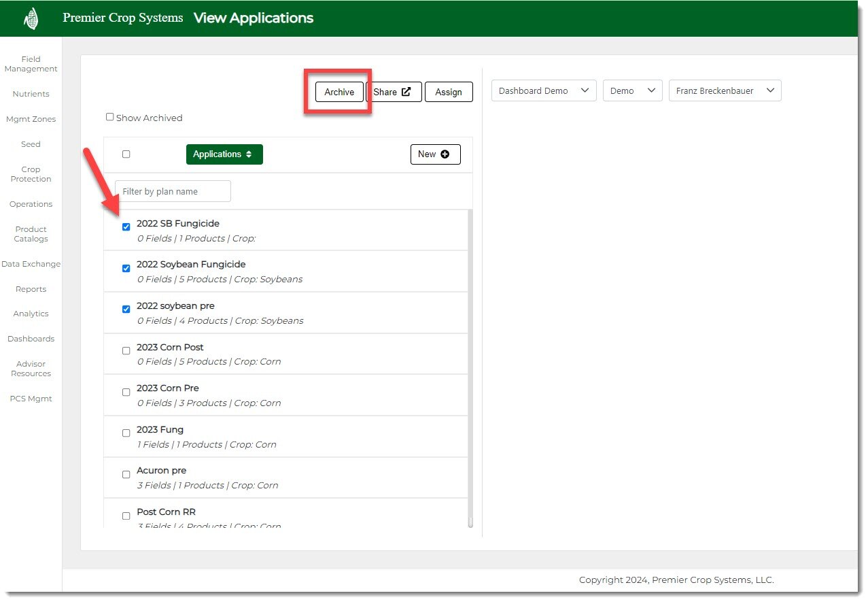
Task: Click the Share button's external link icon
Action: point(406,92)
